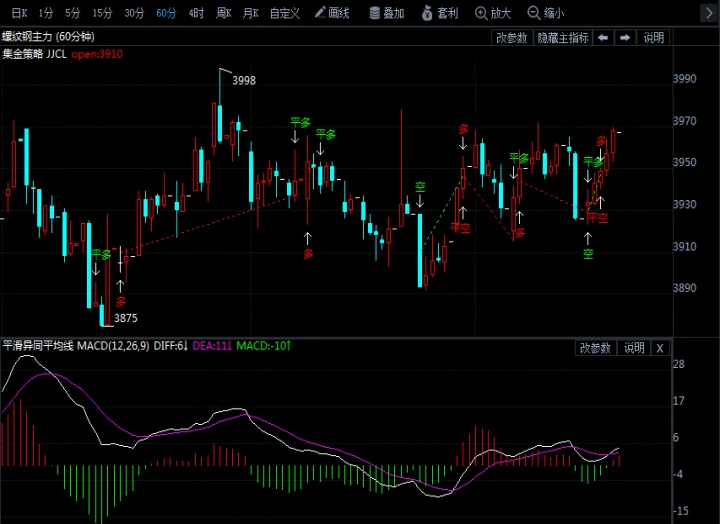Image resolution: width=720 pixels, height=524 pixels.
Task: Switch to the 1分 period tab
Action: [x=45, y=13]
